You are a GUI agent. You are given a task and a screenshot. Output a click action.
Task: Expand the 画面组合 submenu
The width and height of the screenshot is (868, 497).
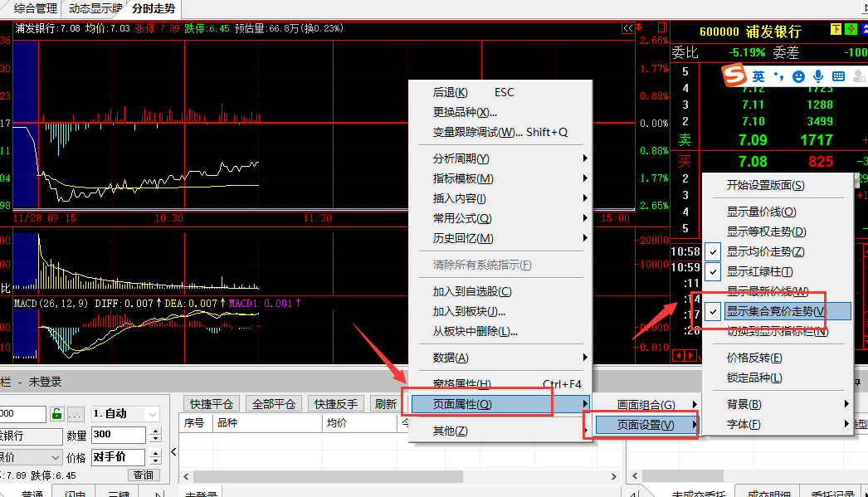(x=646, y=405)
